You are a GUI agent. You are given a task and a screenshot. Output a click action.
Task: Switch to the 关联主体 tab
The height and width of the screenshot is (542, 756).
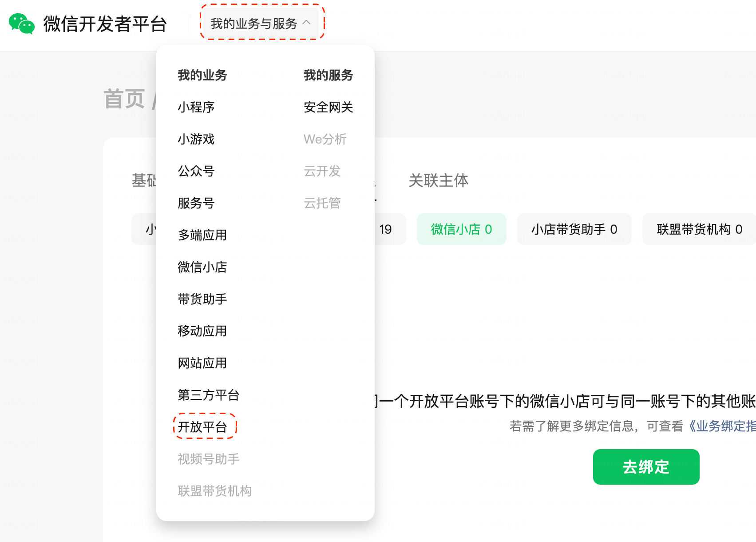438,180
